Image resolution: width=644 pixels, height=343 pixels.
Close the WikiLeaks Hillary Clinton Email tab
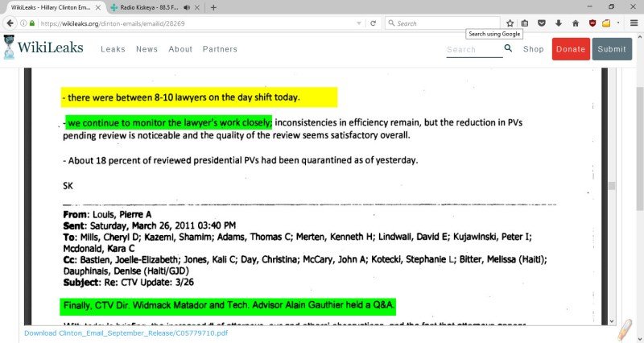click(x=98, y=7)
